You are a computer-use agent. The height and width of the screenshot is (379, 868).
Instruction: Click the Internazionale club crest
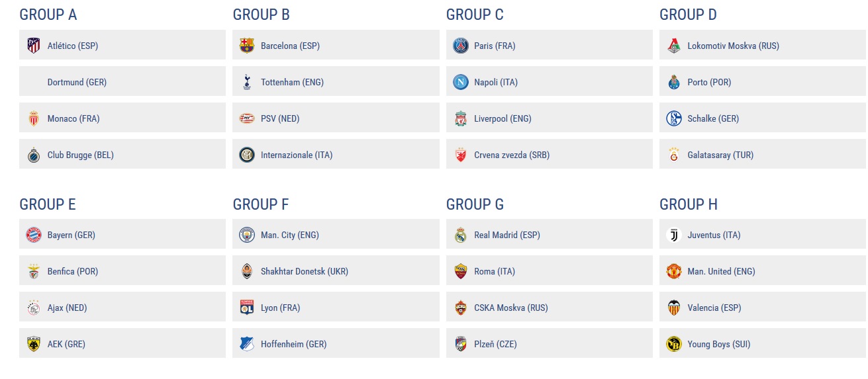coord(247,155)
